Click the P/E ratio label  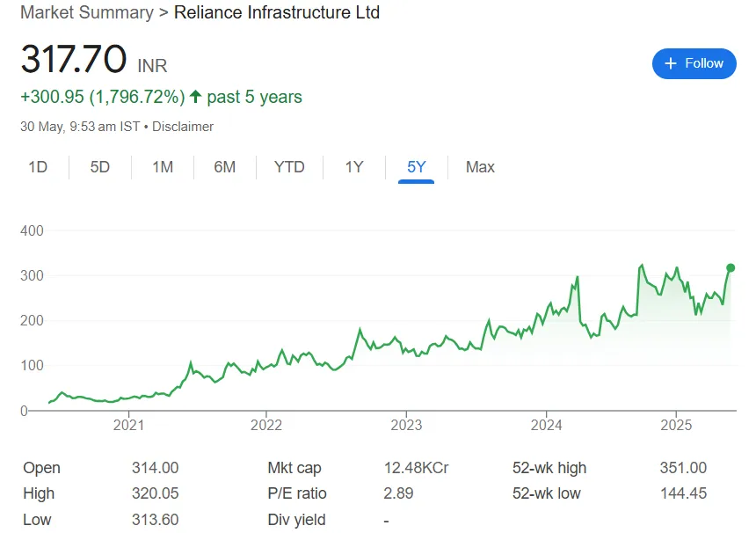tap(297, 493)
